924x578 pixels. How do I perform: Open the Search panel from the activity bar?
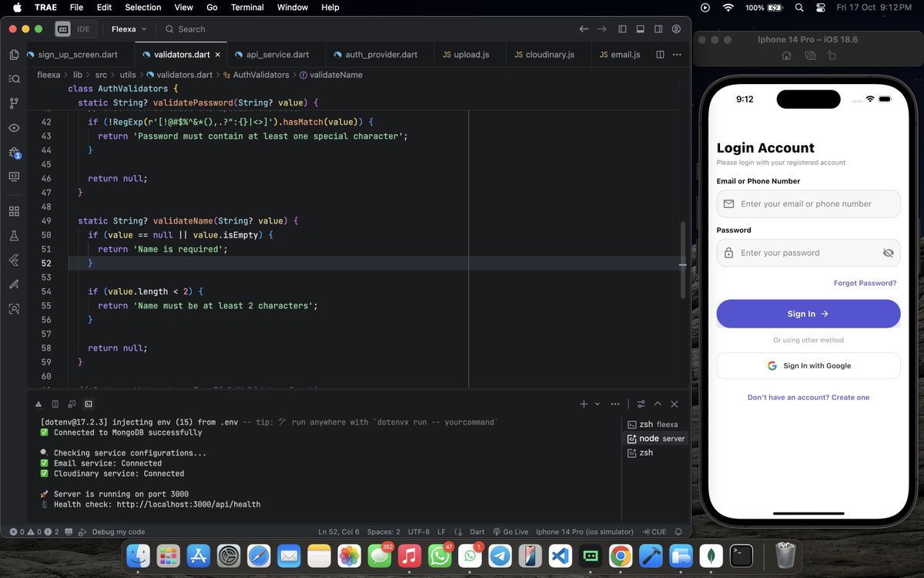tap(13, 78)
